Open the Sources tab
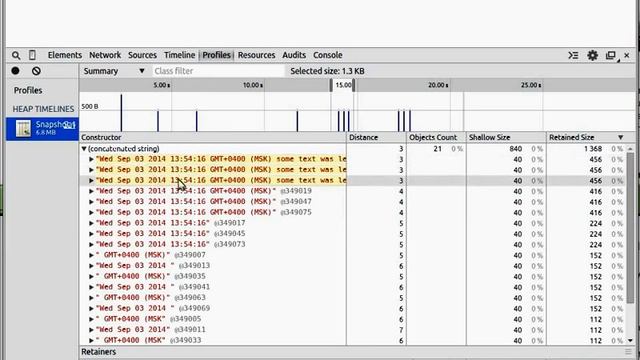Screen dimensions: 640x360 click(142, 55)
